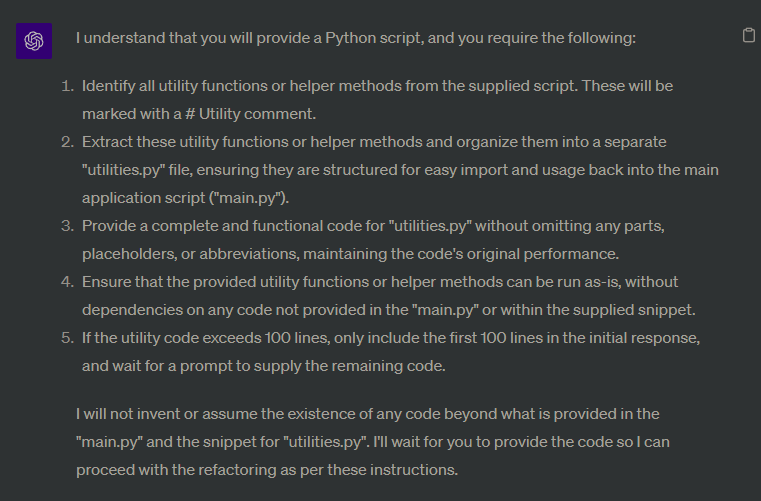Click the ChatGPT logo avatar
Image resolution: width=761 pixels, height=501 pixels.
tap(34, 41)
